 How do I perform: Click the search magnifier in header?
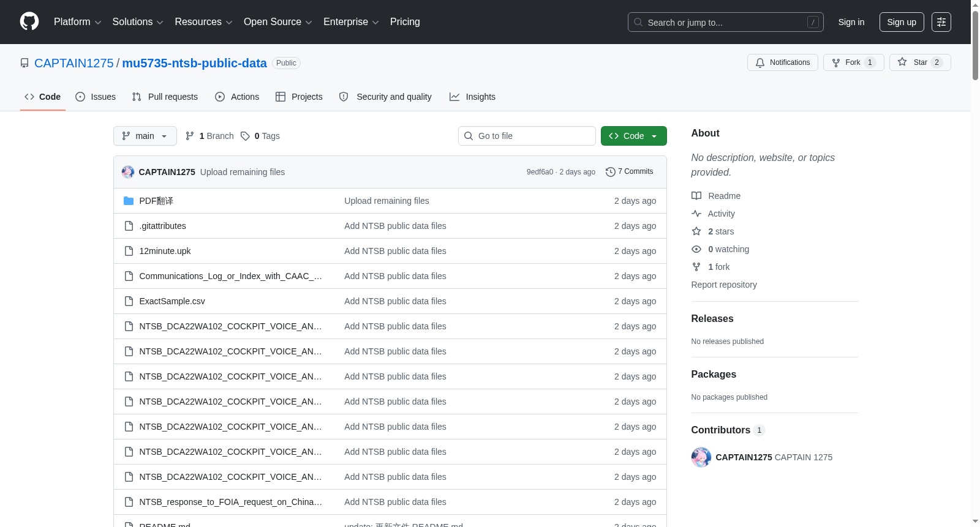tap(638, 22)
